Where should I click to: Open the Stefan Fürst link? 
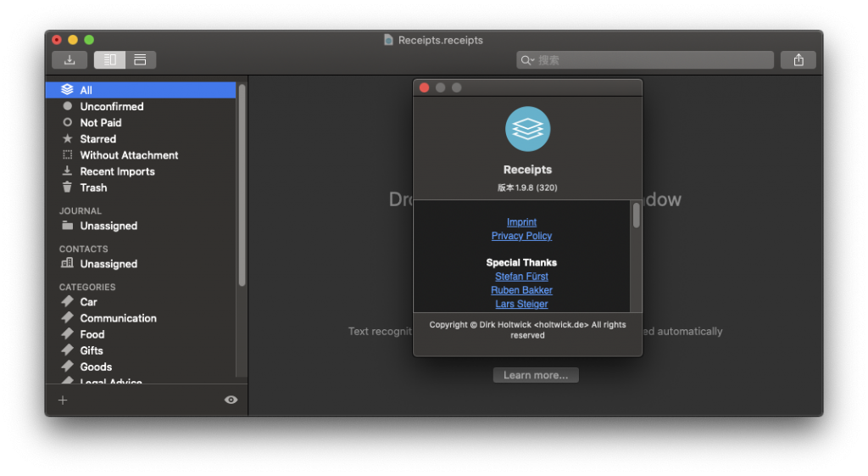521,277
